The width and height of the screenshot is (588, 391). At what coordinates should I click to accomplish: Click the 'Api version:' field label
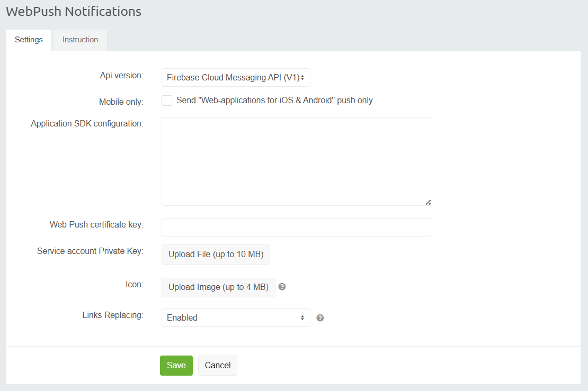(121, 76)
